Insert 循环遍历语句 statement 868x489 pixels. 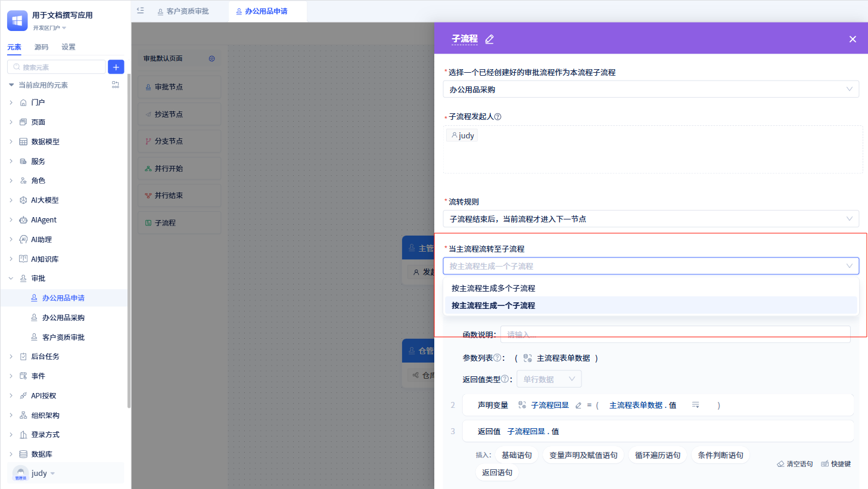(x=658, y=455)
